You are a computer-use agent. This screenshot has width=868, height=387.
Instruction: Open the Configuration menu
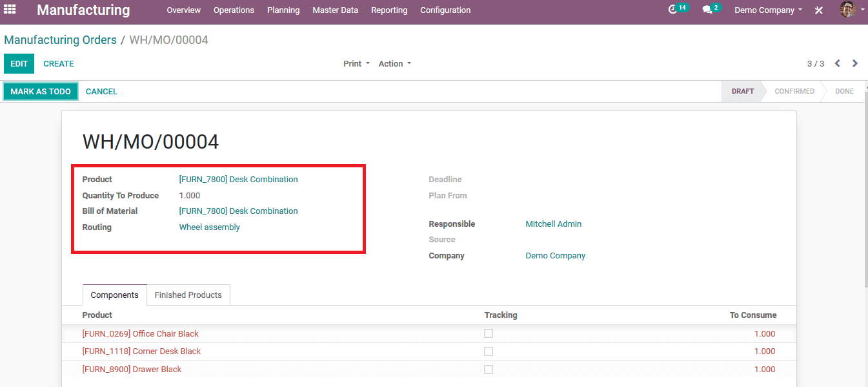tap(445, 10)
